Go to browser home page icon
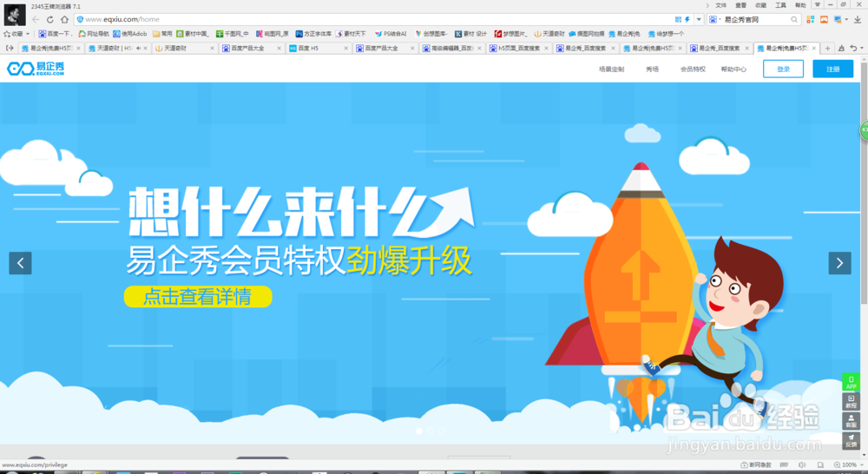Screen dimensions: 868x474 [x=64, y=19]
